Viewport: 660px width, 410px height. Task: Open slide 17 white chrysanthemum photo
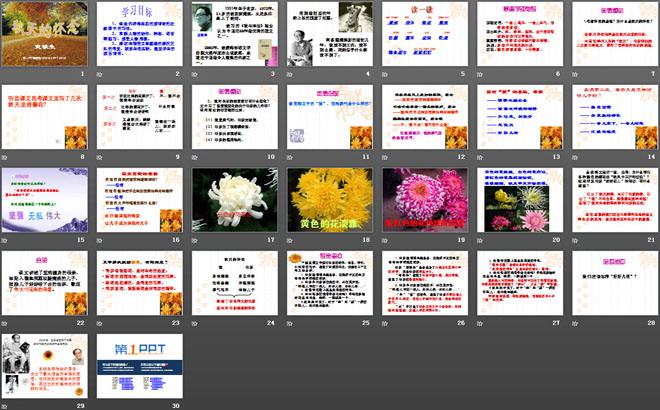pyautogui.click(x=231, y=201)
